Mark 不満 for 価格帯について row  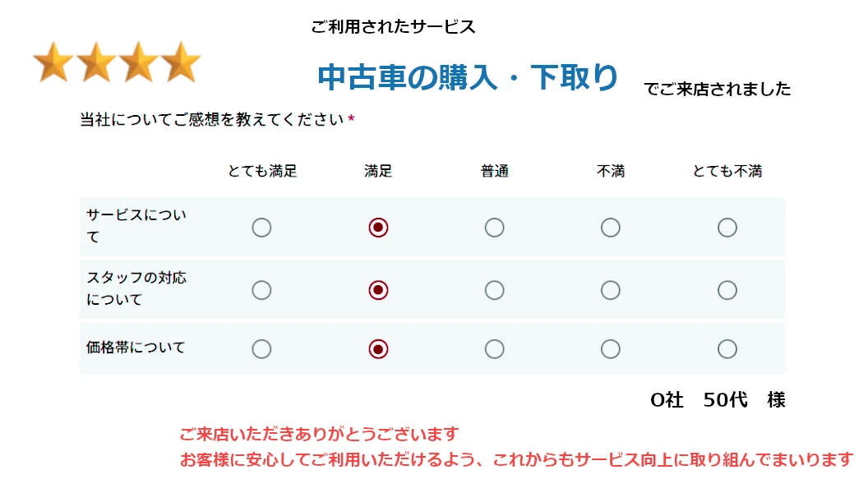pyautogui.click(x=610, y=349)
